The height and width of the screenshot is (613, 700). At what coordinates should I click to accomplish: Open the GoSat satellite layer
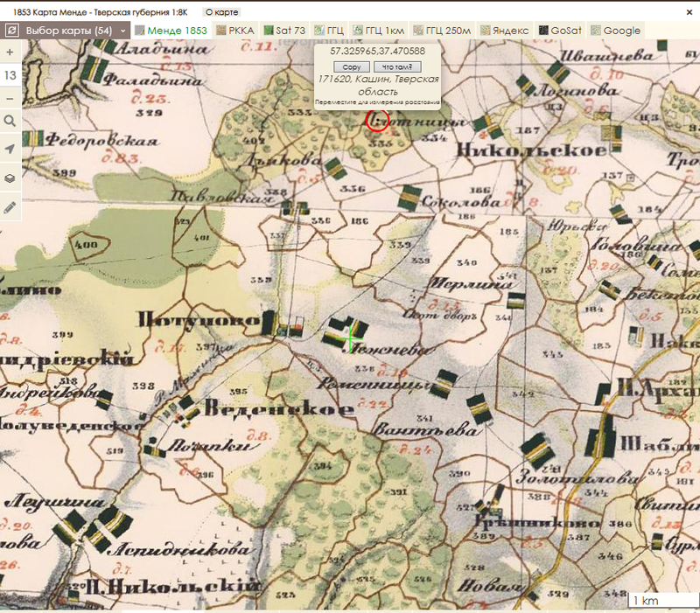[x=560, y=31]
